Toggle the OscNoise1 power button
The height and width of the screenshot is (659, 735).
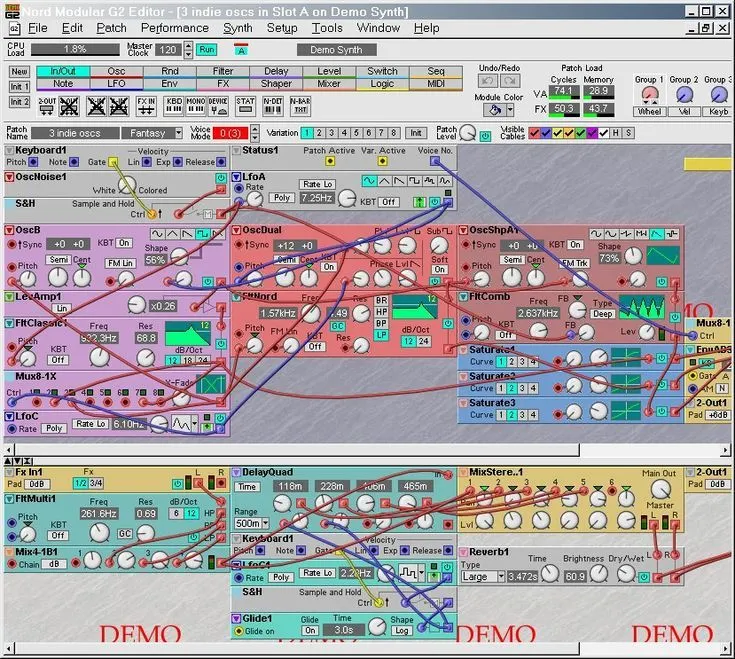pos(220,178)
